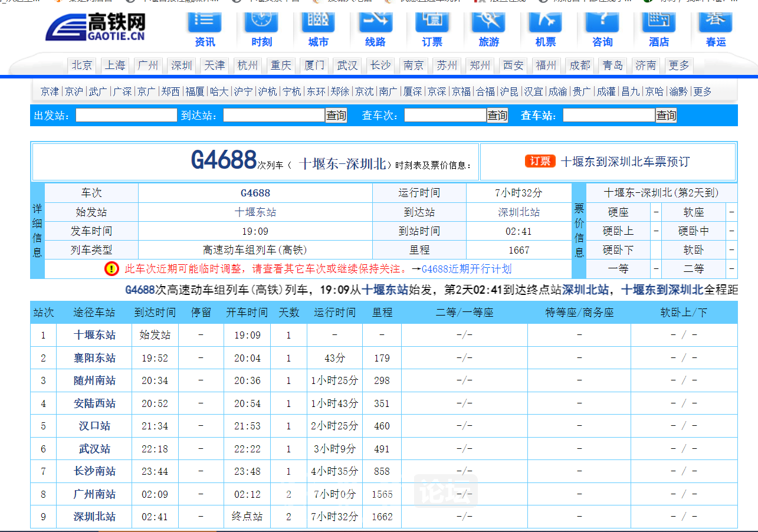Screen dimensions: 758x532
Task: Focus the 查车次 train number field
Action: (445, 116)
